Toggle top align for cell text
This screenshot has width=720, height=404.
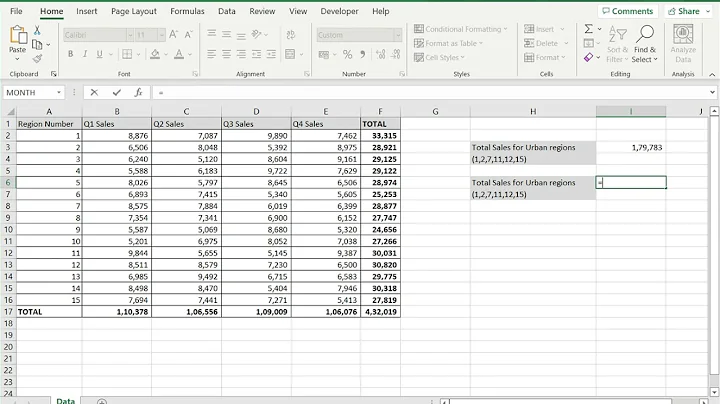212,34
